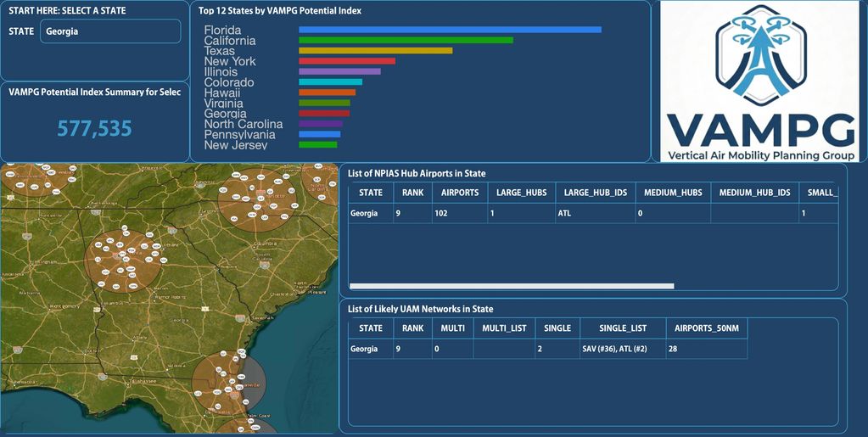Click the Jacksonville network circle on the map

(x=228, y=382)
